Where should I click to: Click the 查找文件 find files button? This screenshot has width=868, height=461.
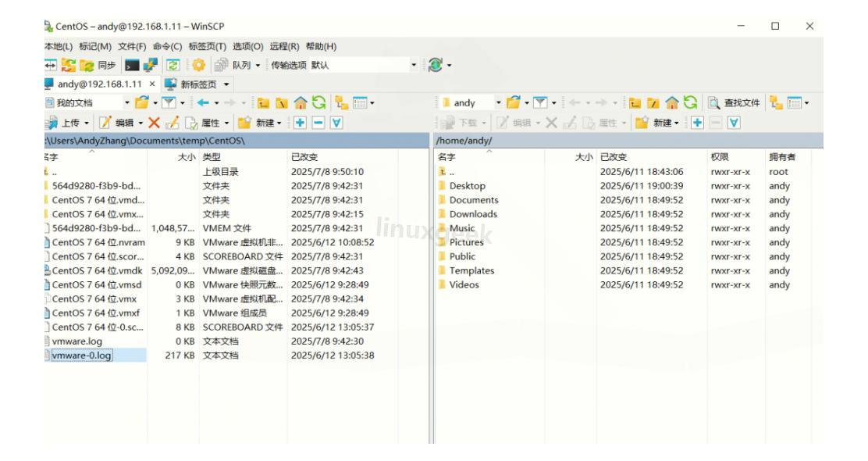coord(735,102)
